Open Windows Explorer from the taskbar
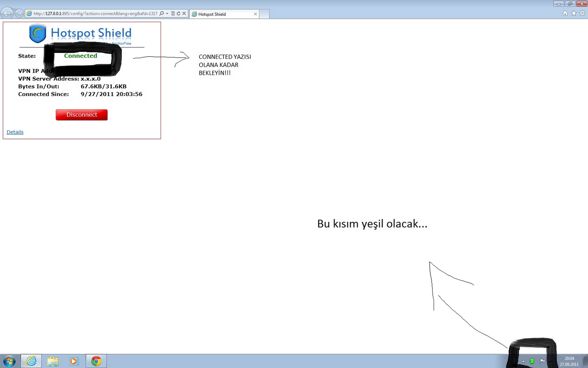 pos(53,361)
